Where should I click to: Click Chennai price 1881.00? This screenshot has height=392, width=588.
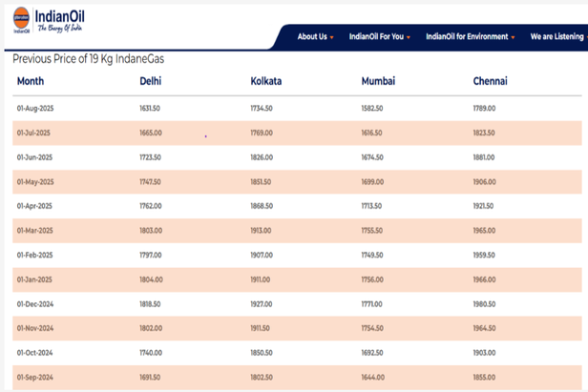[x=484, y=157]
